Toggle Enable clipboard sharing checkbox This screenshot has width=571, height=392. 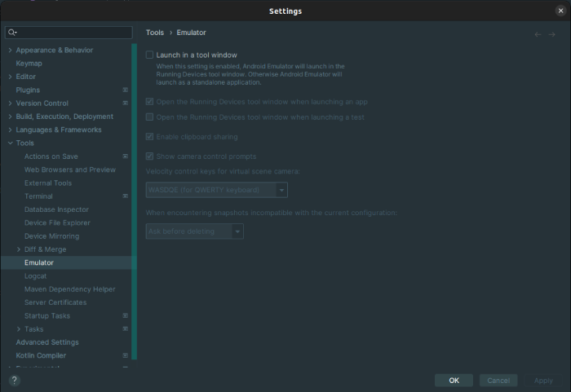150,137
